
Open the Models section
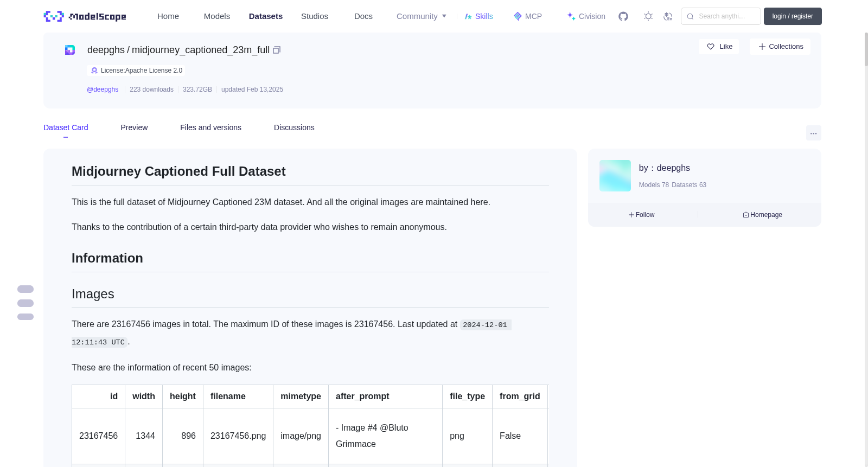click(217, 16)
